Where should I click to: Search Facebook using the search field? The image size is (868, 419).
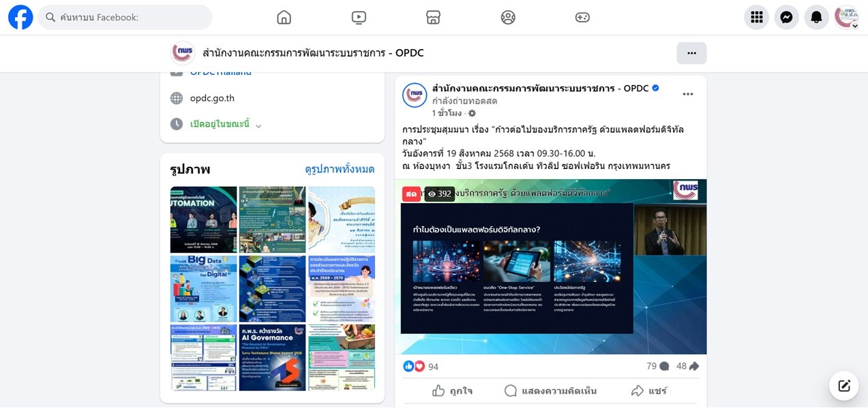pos(125,17)
